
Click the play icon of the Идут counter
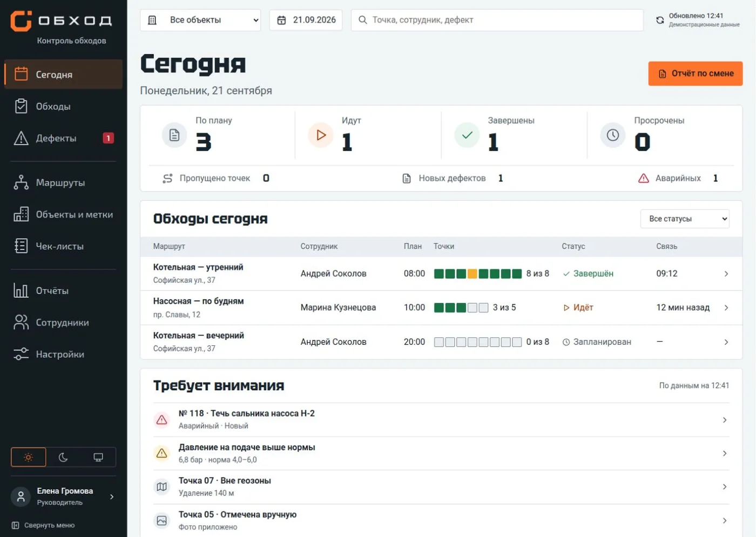point(321,135)
